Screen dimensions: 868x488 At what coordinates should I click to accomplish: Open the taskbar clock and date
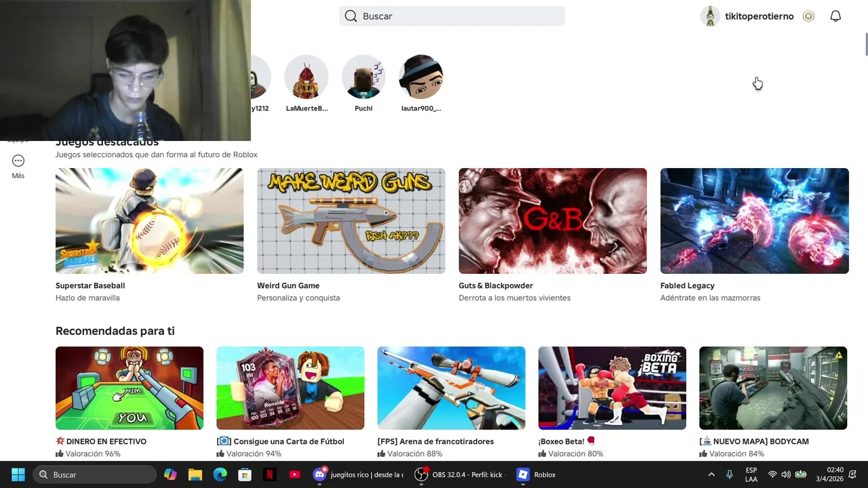829,474
